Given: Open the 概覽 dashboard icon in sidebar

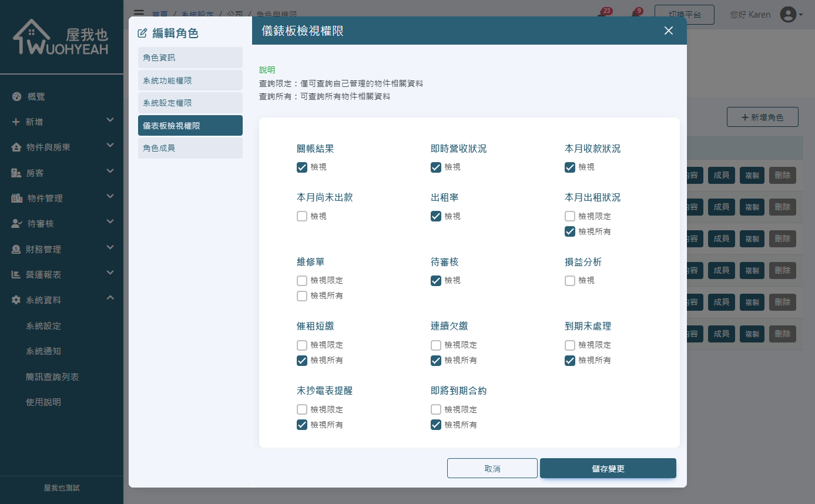Looking at the screenshot, I should 16,96.
